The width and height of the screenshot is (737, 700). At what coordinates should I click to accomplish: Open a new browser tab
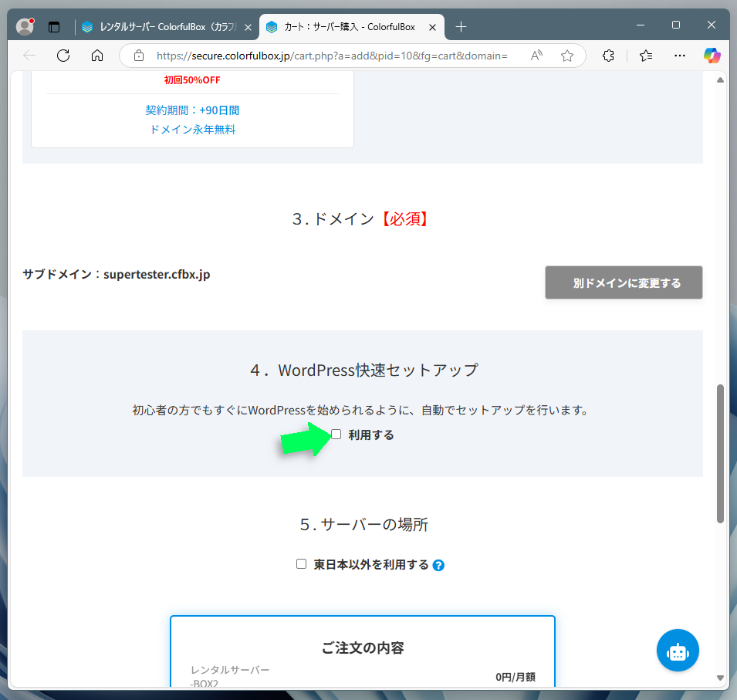point(461,27)
